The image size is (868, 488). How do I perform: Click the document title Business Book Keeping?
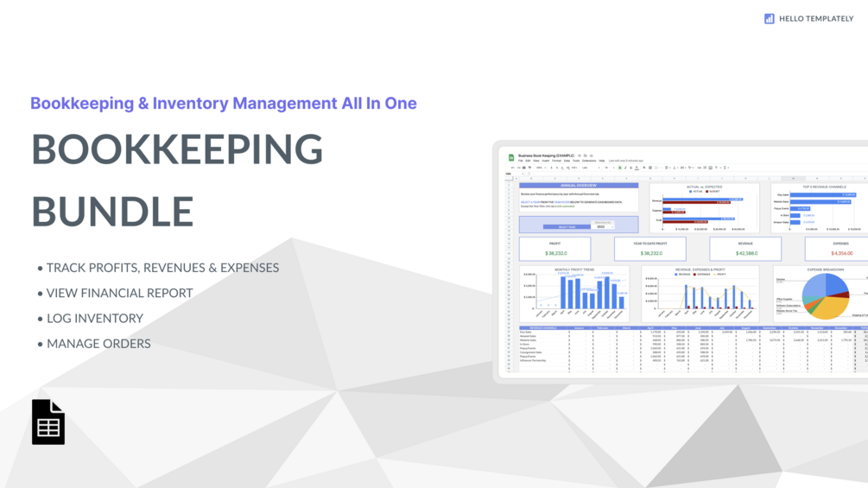[547, 155]
